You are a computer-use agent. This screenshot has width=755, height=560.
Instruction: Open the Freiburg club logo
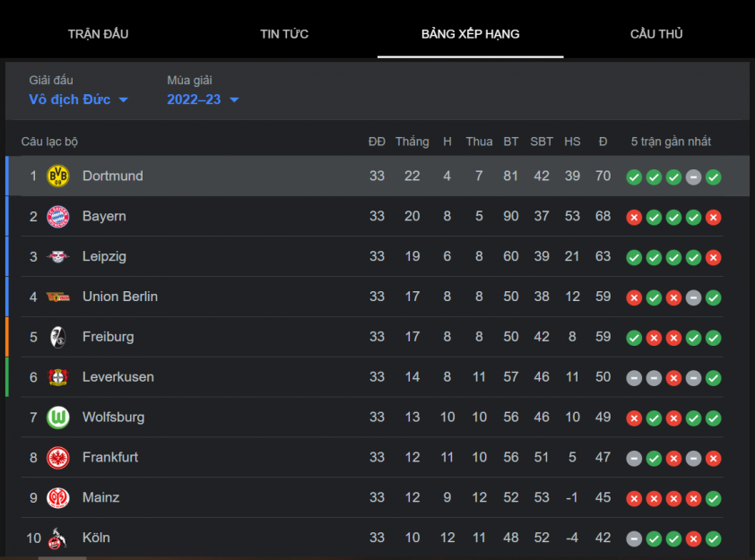click(57, 337)
